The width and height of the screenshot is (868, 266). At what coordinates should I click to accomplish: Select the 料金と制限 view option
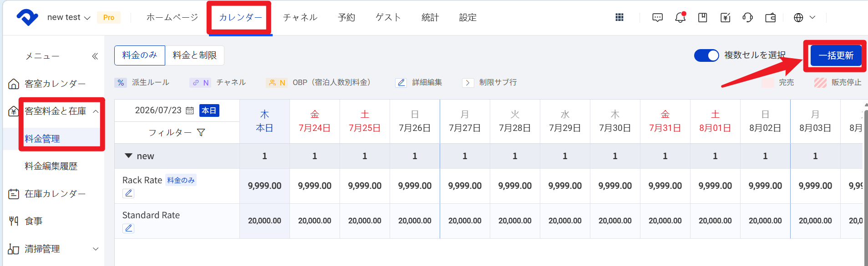coord(194,55)
